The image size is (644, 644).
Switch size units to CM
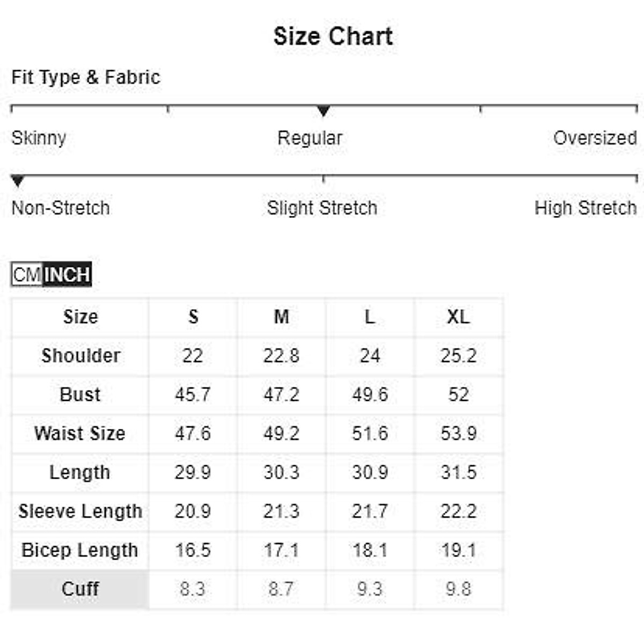click(x=26, y=275)
